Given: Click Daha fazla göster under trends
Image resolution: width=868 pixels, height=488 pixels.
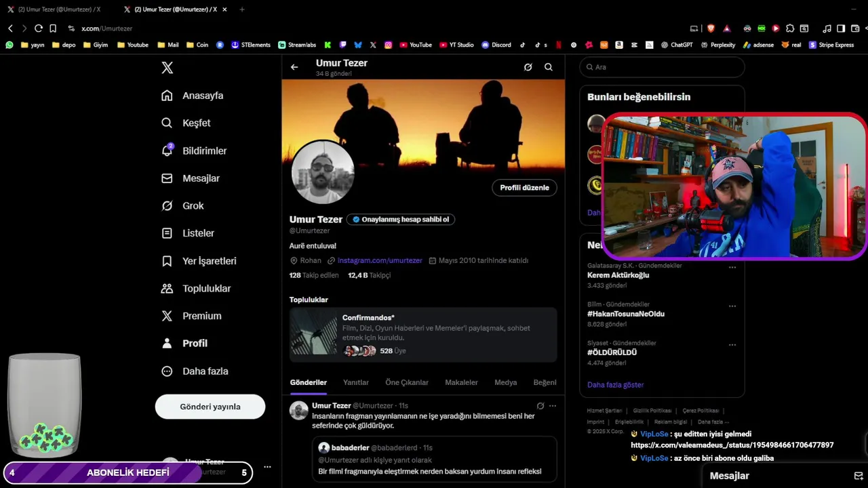Looking at the screenshot, I should pos(615,385).
